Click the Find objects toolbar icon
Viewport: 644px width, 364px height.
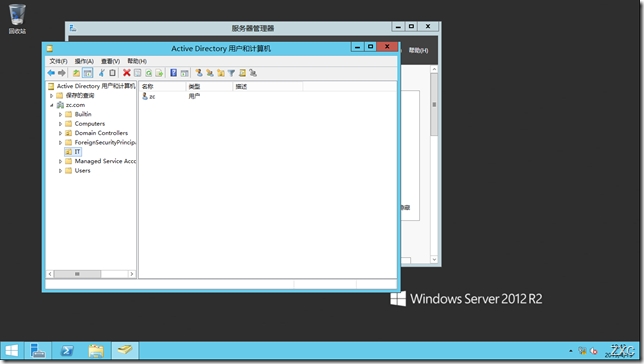pos(242,73)
